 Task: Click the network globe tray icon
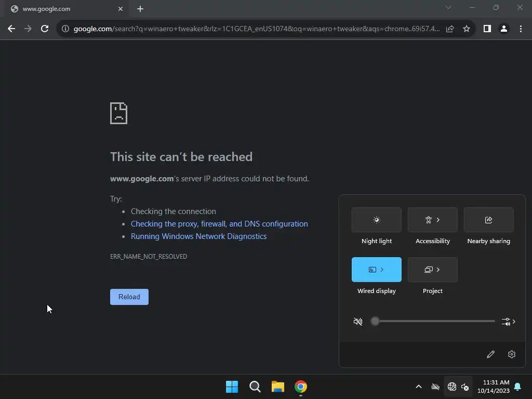pyautogui.click(x=452, y=387)
